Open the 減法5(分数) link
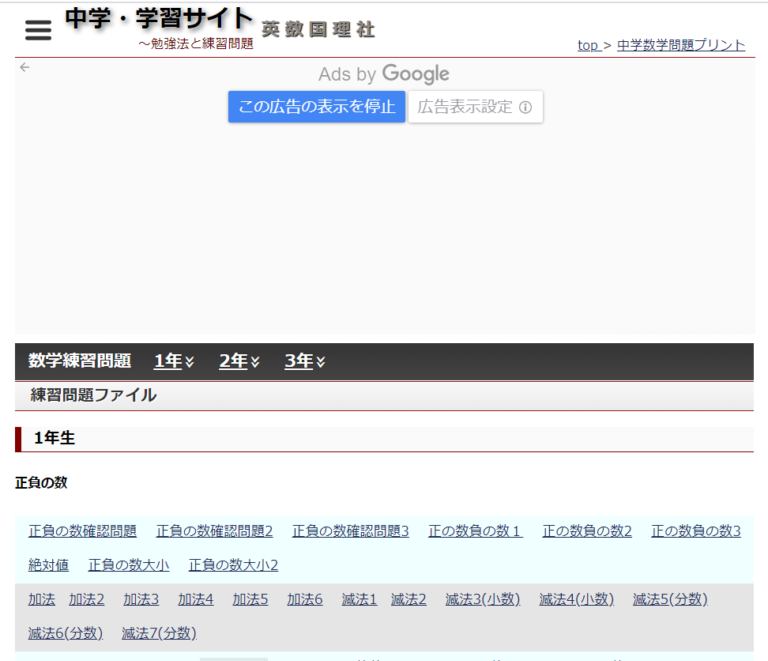Screen dimensions: 768x661 click(x=670, y=599)
